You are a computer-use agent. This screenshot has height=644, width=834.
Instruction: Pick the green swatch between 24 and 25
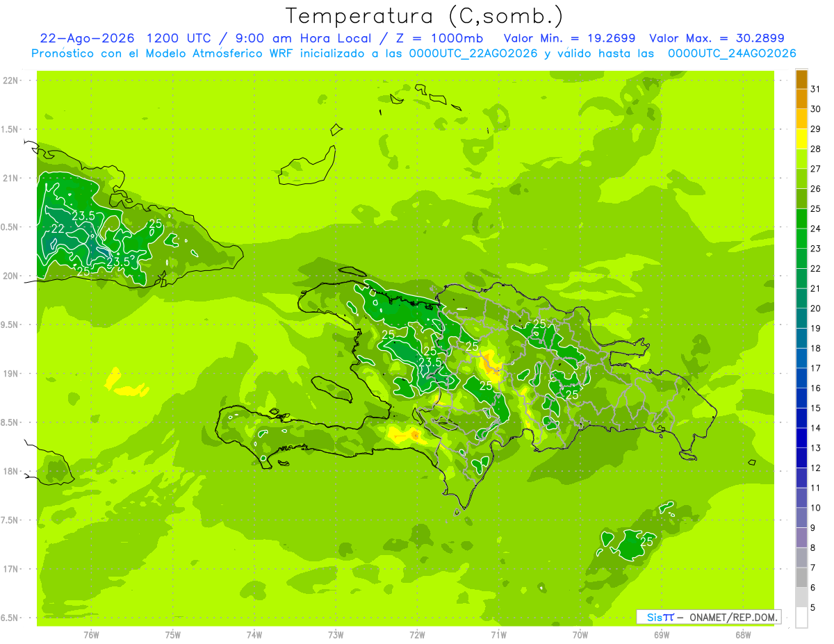coord(801,218)
